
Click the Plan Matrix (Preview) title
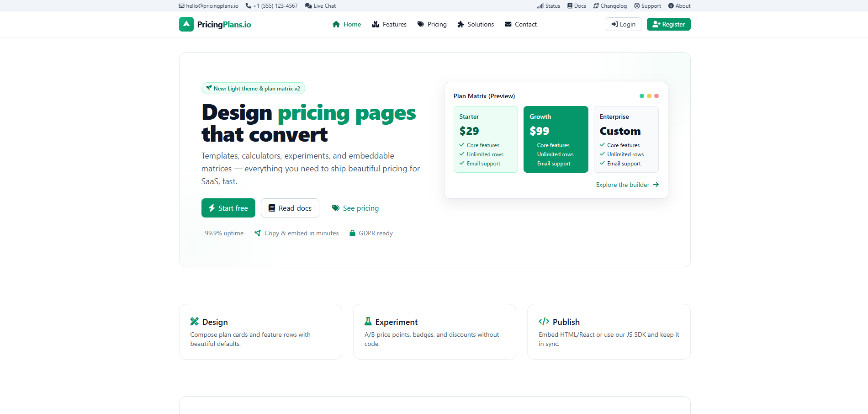[484, 96]
